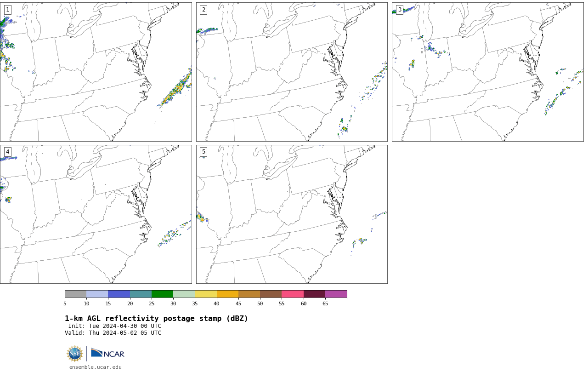The width and height of the screenshot is (588, 372).
Task: Click the NCAR logo
Action: [107, 353]
